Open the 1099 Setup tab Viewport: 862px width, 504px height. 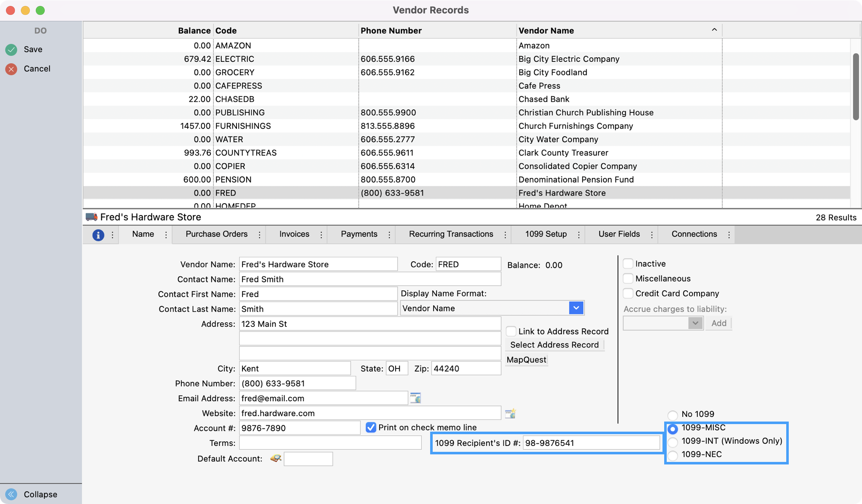pos(546,234)
